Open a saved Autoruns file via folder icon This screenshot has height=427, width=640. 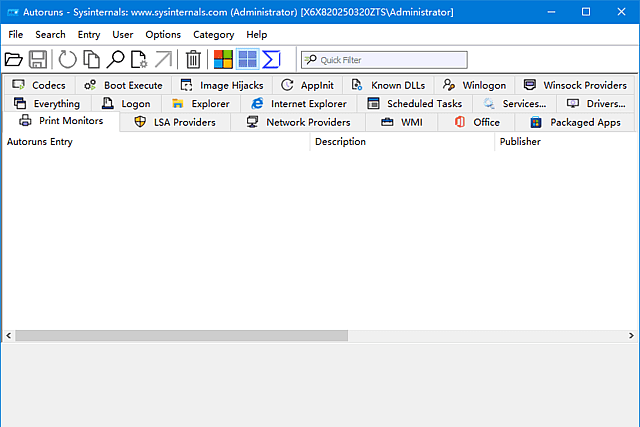coord(13,60)
